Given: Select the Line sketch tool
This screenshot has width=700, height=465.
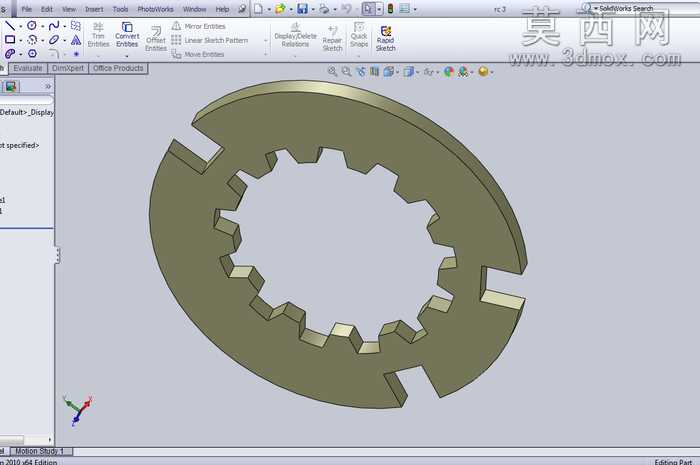Looking at the screenshot, I should coord(10,25).
